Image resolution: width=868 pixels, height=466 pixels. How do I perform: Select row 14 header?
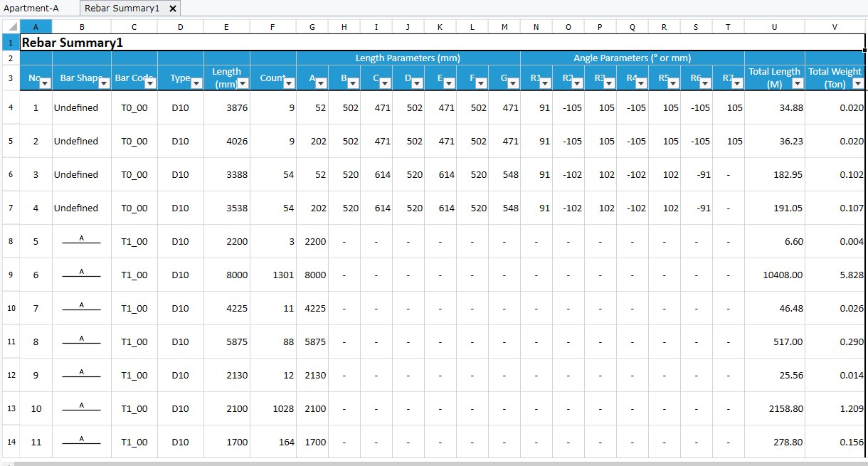pyautogui.click(x=10, y=442)
